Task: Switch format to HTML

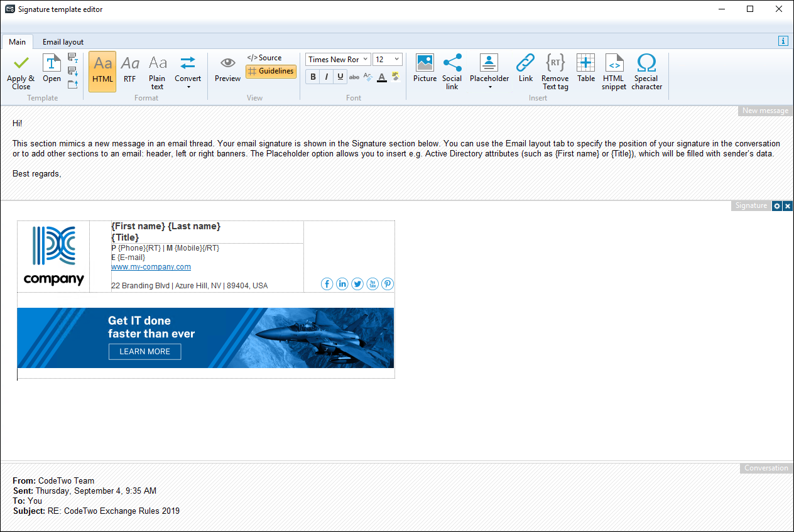Action: 102,72
